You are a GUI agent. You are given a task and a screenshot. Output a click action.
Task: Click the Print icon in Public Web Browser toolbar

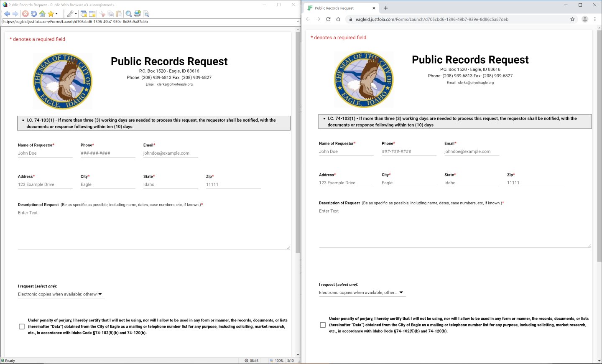(x=137, y=14)
